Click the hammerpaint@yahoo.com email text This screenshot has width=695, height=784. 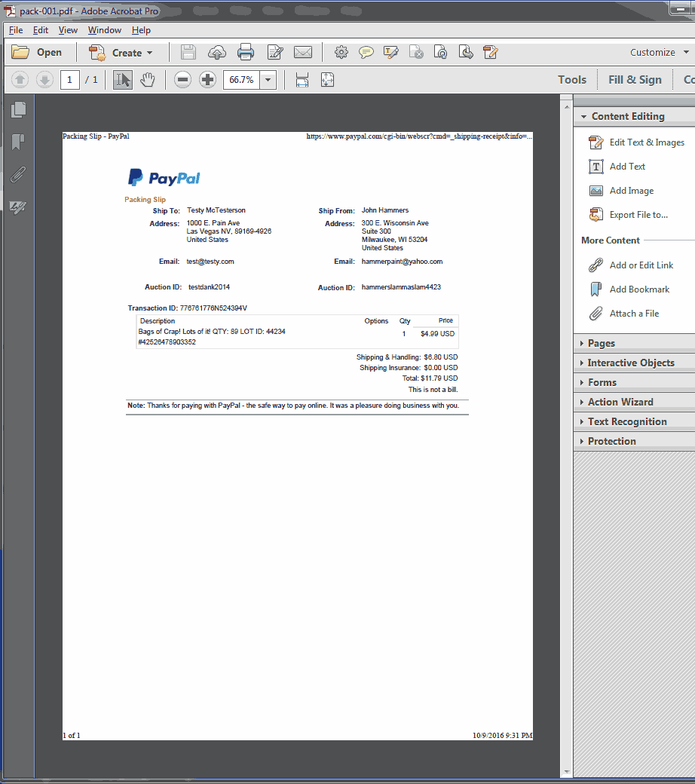tap(402, 262)
